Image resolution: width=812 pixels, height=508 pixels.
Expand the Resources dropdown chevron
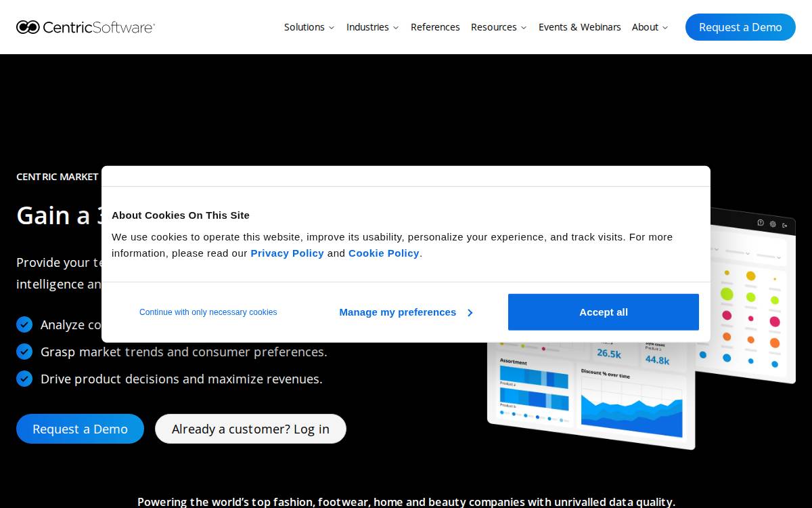click(524, 28)
